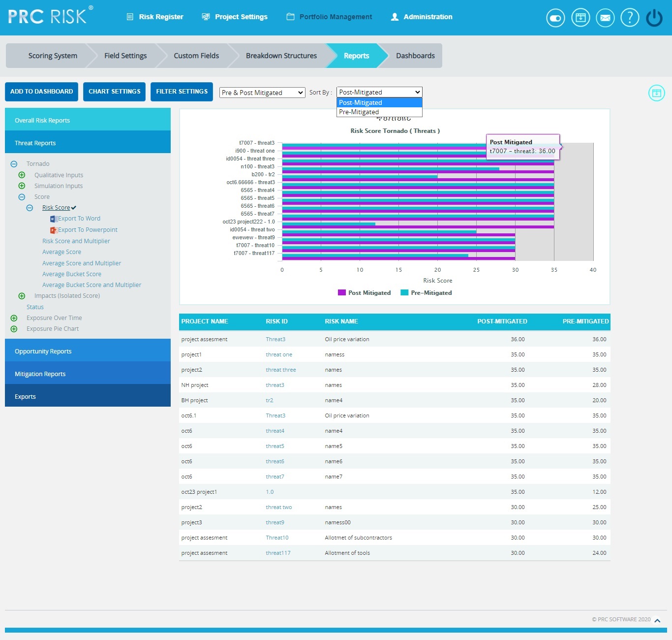Click the purple Post Mitigated legend swatch

[341, 292]
